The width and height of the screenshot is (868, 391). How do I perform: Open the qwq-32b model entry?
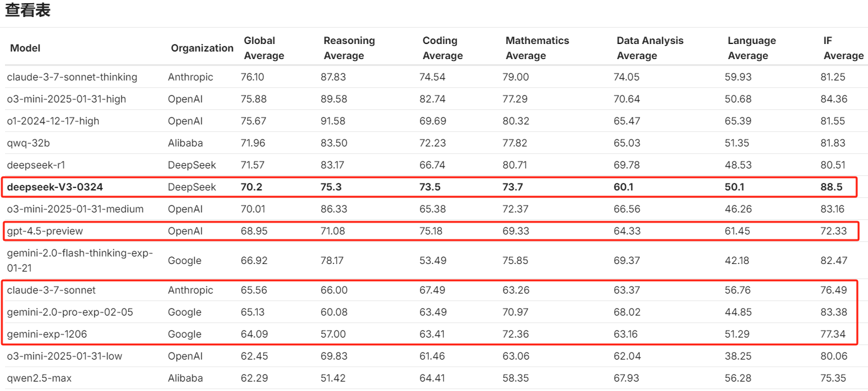point(28,143)
